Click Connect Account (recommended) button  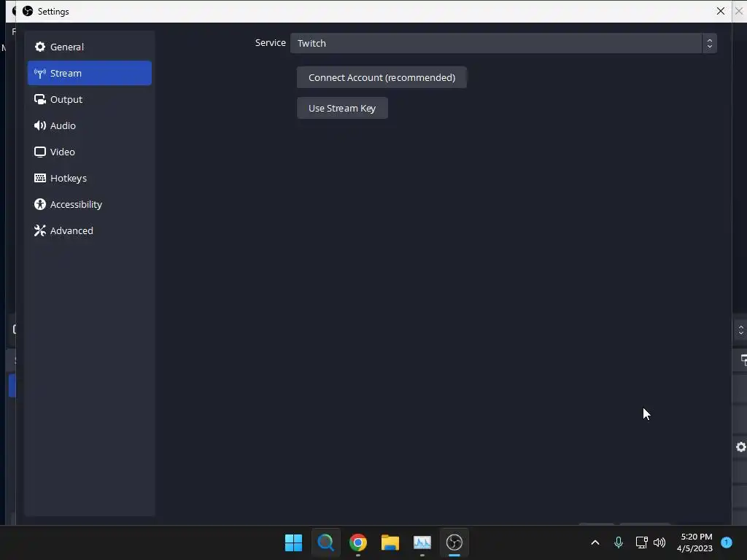(382, 77)
